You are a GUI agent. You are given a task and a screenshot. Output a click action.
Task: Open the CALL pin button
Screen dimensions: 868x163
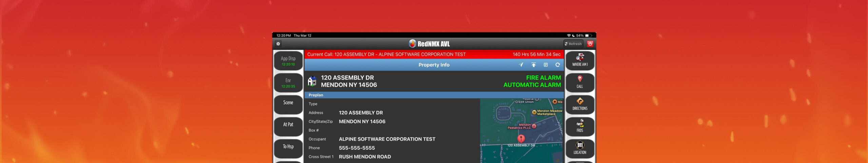coord(580,83)
